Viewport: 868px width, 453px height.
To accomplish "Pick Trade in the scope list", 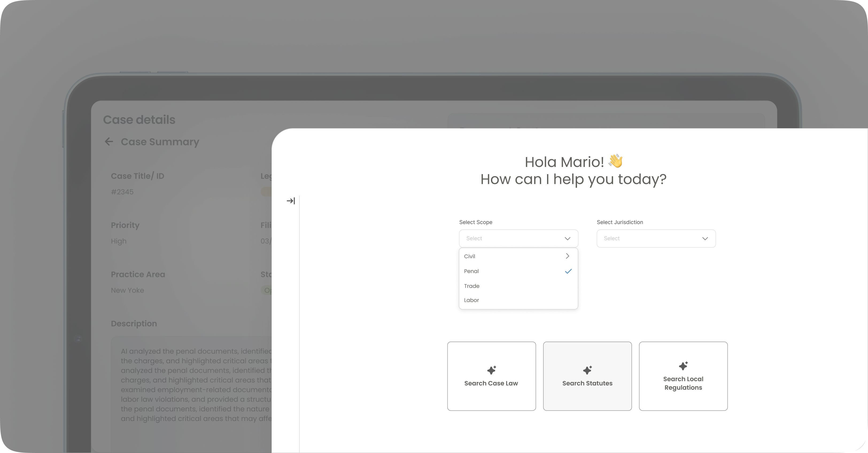I will click(x=472, y=286).
